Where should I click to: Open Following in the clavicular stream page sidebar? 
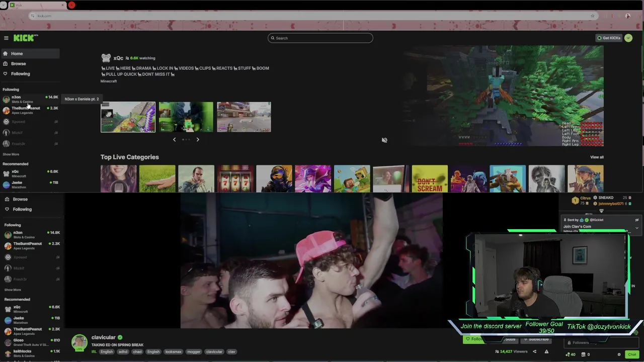pos(32,209)
